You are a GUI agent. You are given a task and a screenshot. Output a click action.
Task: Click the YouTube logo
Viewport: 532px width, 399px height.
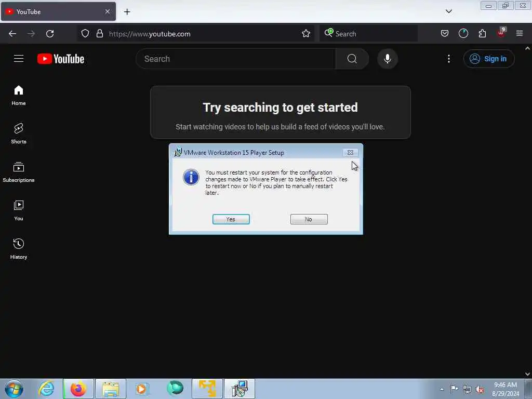point(61,59)
